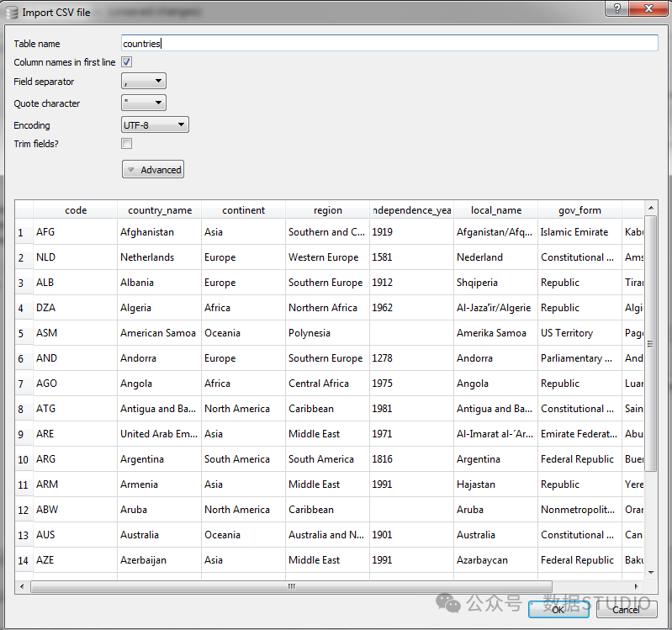
Task: Open the Field separator dropdown
Action: tap(144, 81)
